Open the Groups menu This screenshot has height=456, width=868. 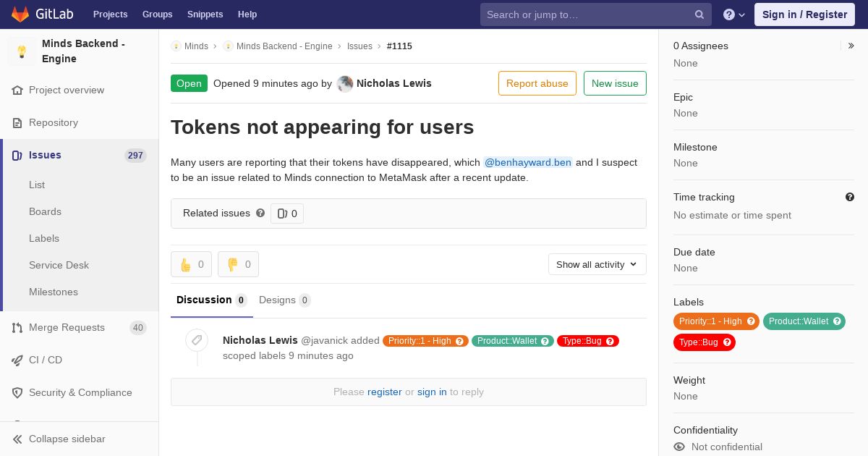[158, 14]
